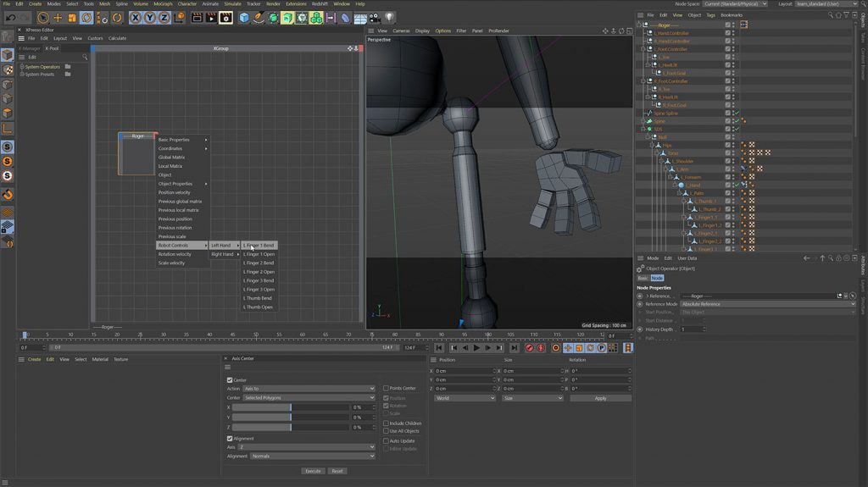
Task: Play the animation forward
Action: 476,347
